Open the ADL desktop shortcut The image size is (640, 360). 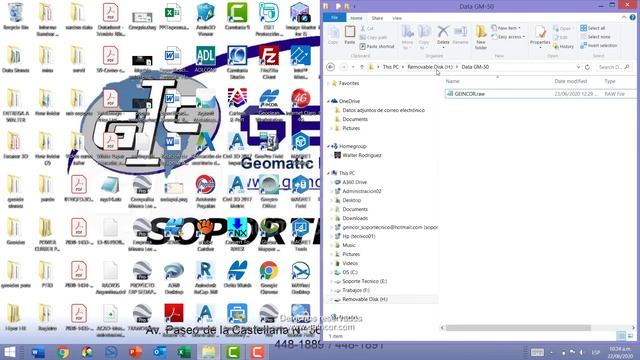(205, 59)
